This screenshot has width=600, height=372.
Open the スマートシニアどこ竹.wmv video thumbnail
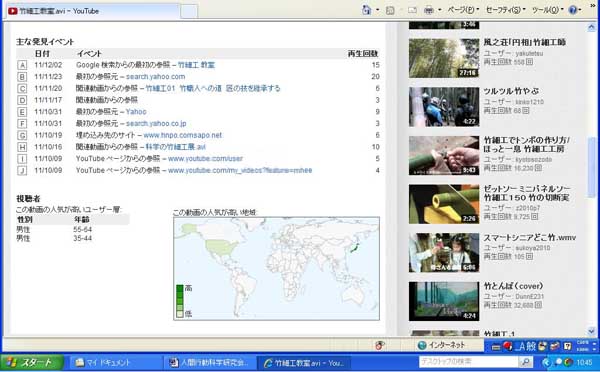(444, 253)
